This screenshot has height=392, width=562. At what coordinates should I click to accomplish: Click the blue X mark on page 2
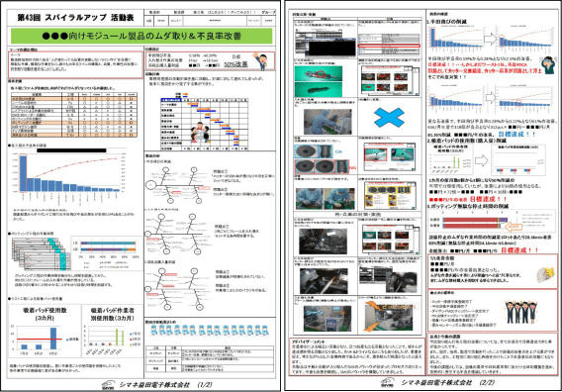[x=389, y=118]
